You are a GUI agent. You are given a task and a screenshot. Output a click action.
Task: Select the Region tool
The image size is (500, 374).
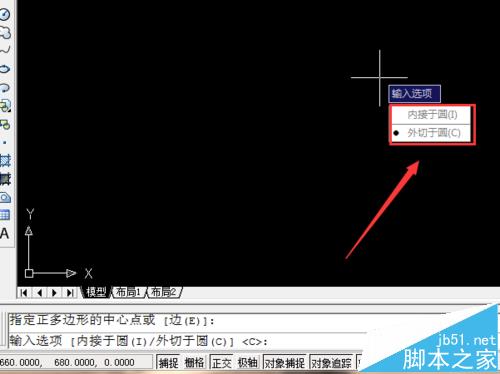point(5,197)
